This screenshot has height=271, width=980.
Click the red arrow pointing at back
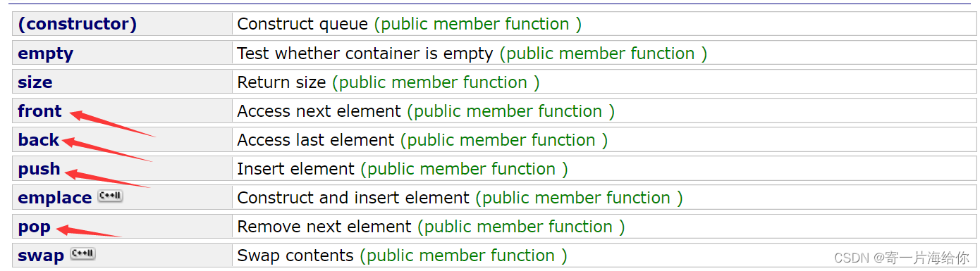click(107, 150)
